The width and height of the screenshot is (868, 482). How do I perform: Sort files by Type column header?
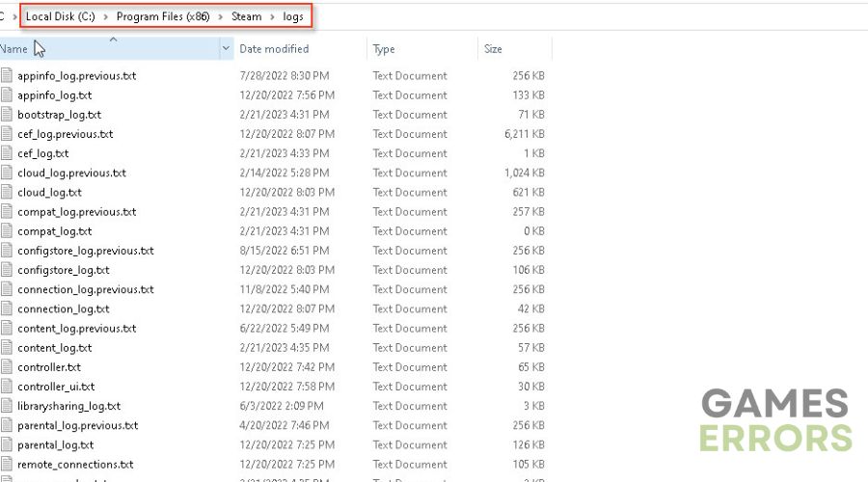click(x=421, y=49)
